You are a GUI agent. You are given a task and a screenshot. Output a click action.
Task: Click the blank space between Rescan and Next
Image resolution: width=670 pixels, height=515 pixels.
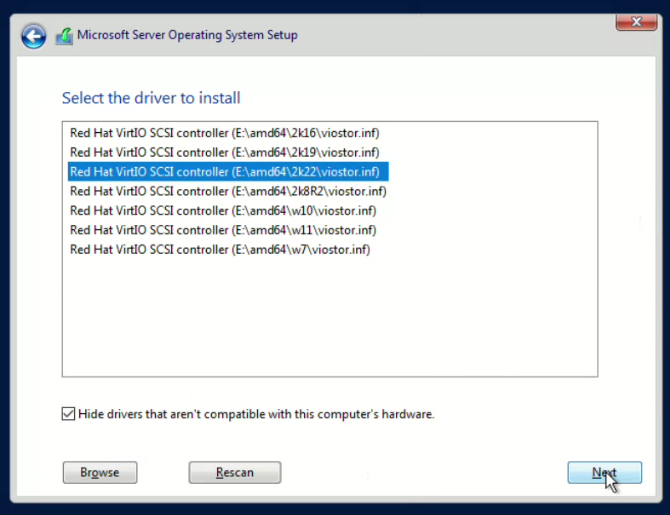(420, 472)
